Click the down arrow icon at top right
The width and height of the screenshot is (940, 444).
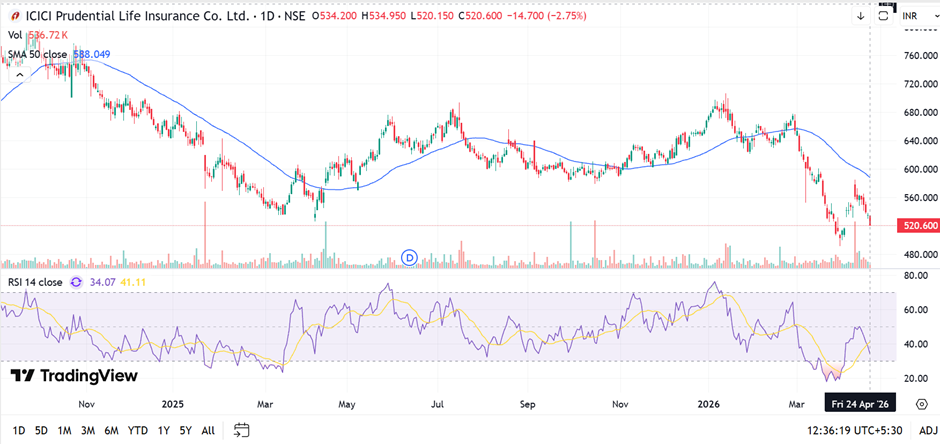point(860,15)
